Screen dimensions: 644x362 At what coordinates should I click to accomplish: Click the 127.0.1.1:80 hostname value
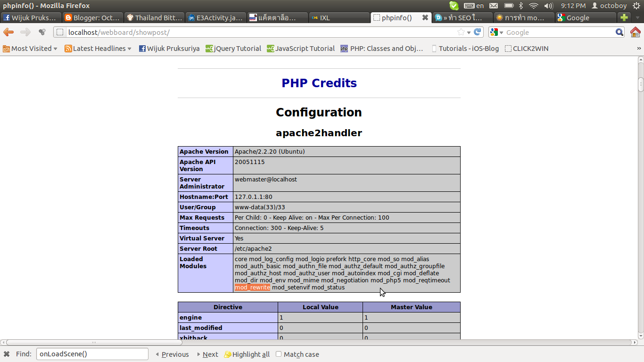(x=254, y=197)
